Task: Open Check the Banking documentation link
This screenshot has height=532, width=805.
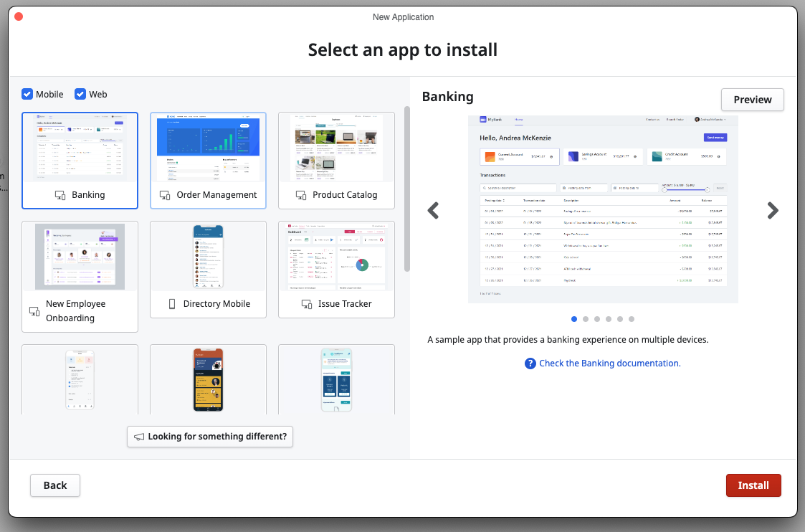Action: tap(609, 364)
